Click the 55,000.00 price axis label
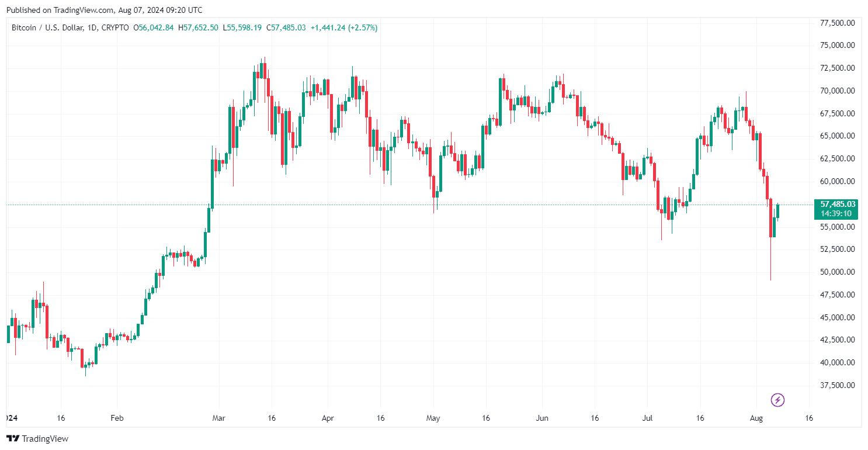Image resolution: width=868 pixels, height=450 pixels. coord(838,227)
